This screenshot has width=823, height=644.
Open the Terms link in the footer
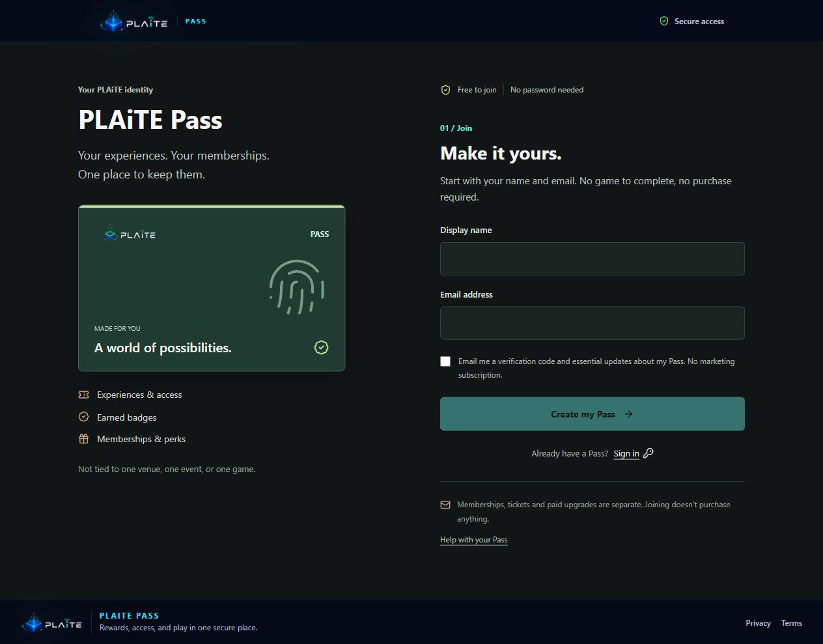pyautogui.click(x=792, y=623)
